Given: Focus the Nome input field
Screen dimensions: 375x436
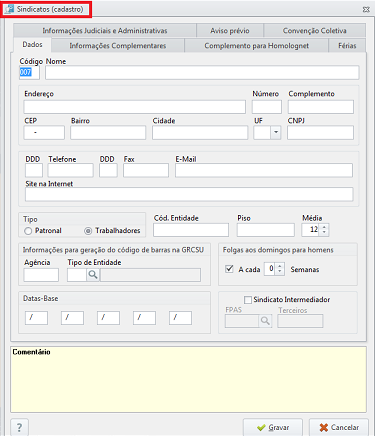Looking at the screenshot, I should tap(202, 72).
